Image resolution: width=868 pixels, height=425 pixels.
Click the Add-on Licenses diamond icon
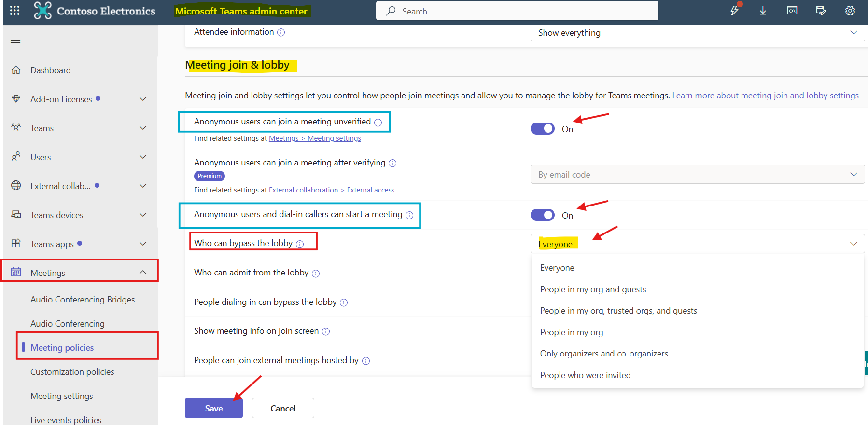pos(16,99)
